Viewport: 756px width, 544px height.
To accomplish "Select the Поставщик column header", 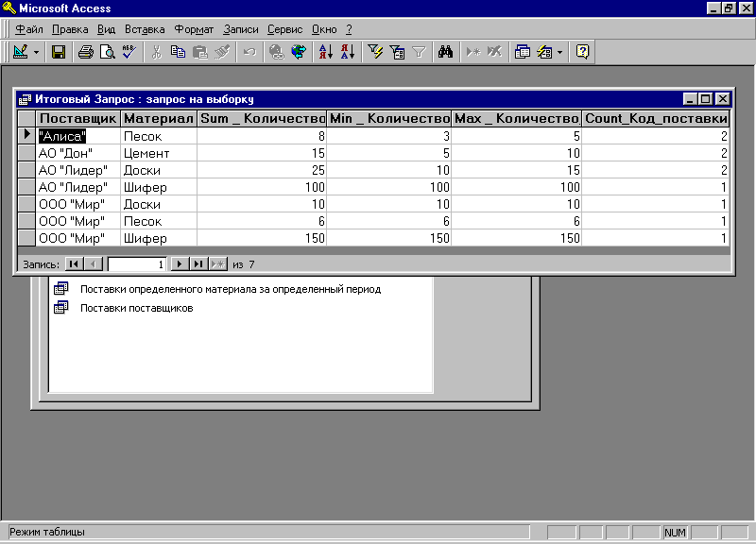I will click(x=78, y=119).
